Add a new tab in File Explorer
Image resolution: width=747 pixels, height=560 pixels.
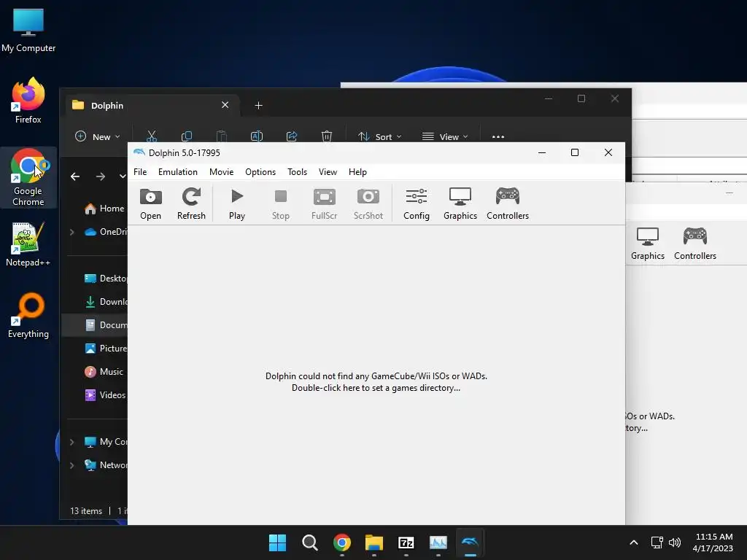click(x=258, y=105)
